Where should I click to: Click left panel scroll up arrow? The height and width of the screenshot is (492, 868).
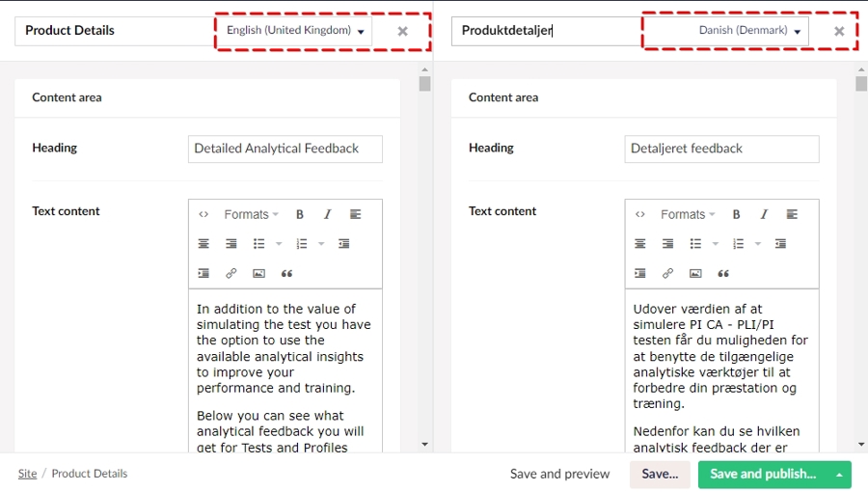(x=424, y=69)
